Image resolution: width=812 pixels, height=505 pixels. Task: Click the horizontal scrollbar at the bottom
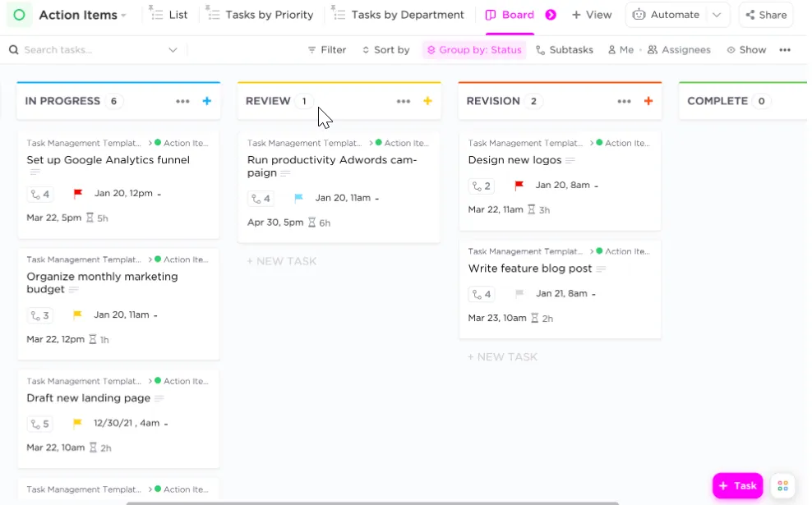click(x=373, y=503)
